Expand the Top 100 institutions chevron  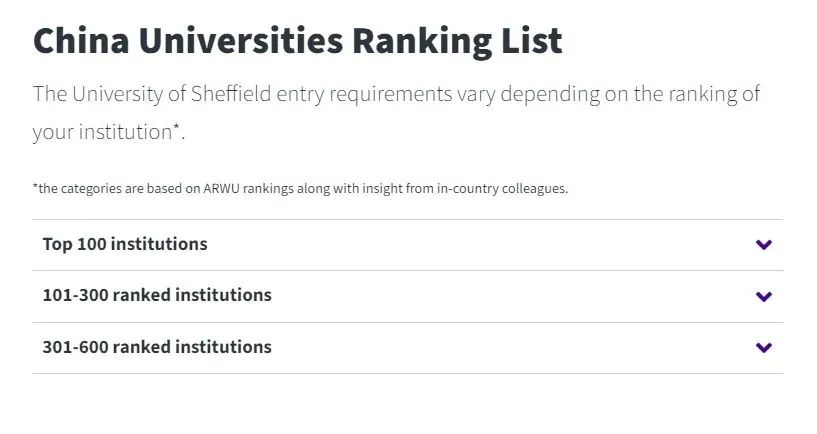point(763,244)
